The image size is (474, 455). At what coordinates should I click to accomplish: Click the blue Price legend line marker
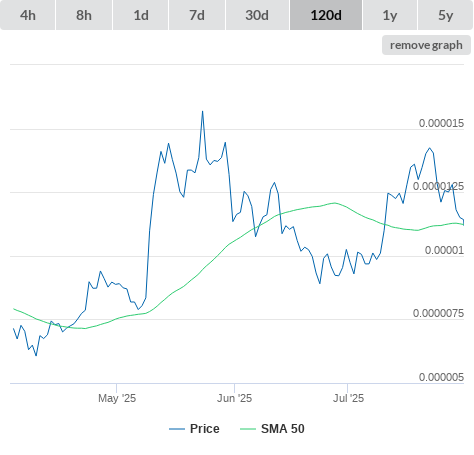tap(177, 429)
